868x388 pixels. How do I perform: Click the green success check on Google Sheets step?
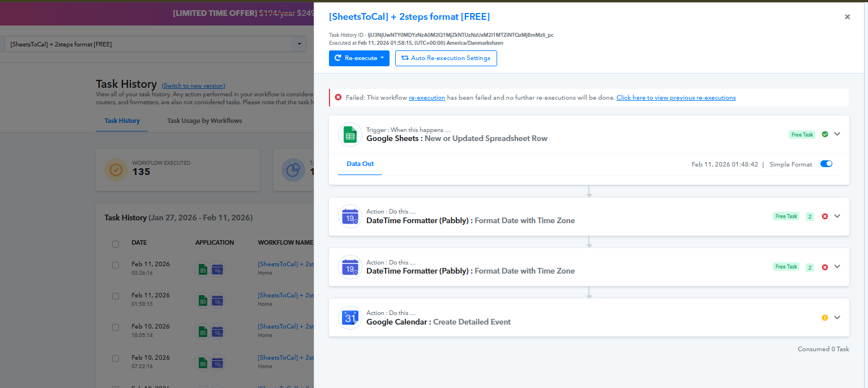[824, 134]
